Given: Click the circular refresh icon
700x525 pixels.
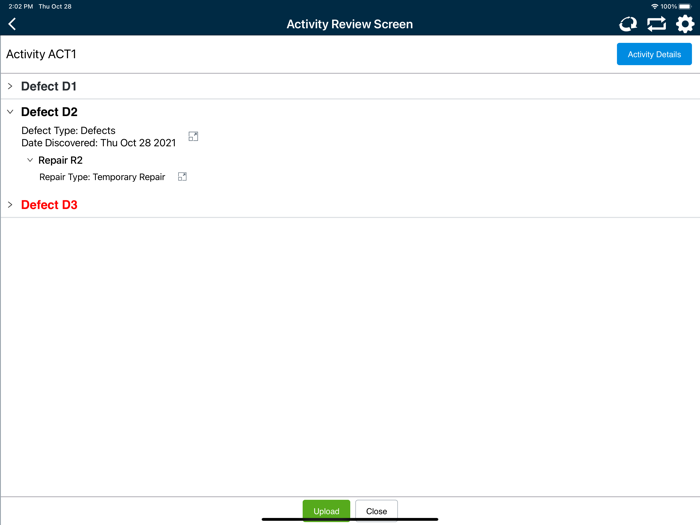Looking at the screenshot, I should tap(628, 24).
